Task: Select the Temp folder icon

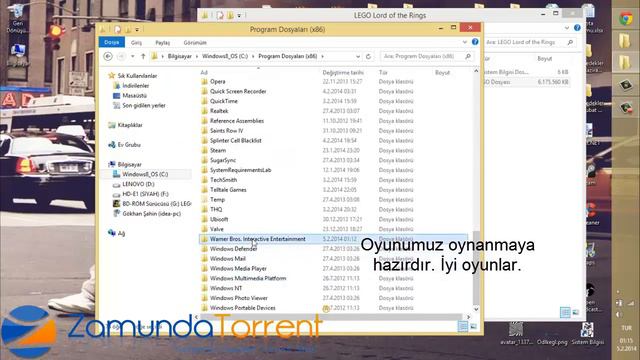Action: coord(204,200)
